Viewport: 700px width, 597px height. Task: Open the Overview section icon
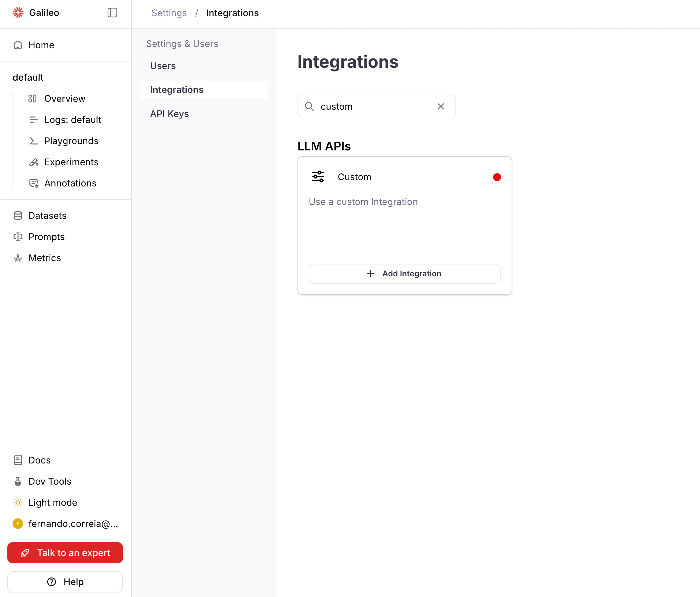[x=33, y=98]
